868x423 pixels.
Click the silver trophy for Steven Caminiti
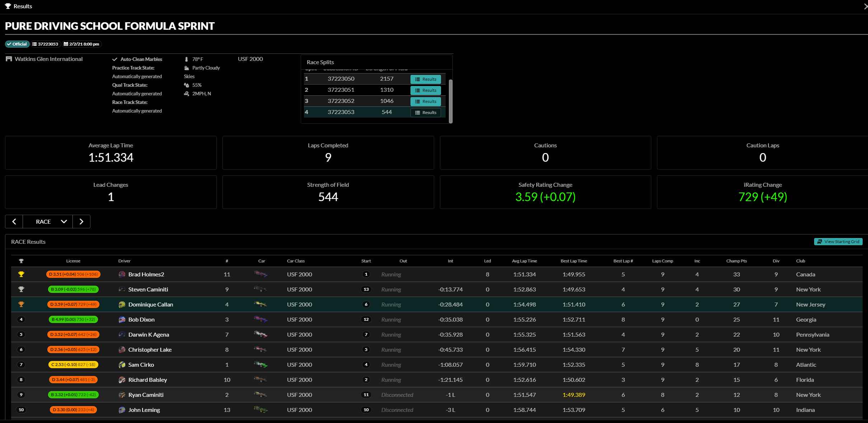[21, 289]
